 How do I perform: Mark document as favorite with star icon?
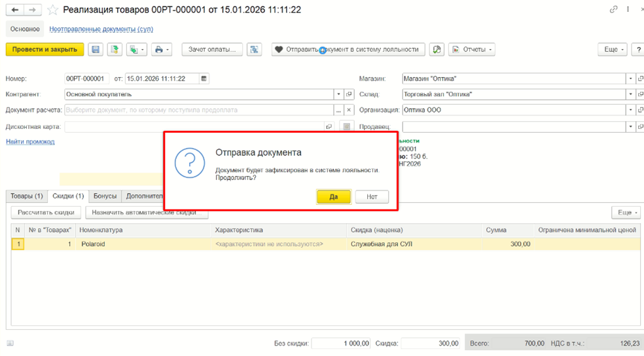(x=52, y=10)
